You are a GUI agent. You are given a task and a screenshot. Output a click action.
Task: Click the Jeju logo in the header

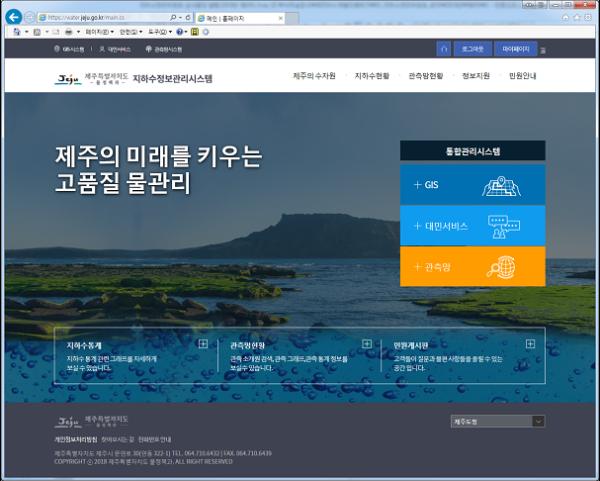tap(68, 77)
